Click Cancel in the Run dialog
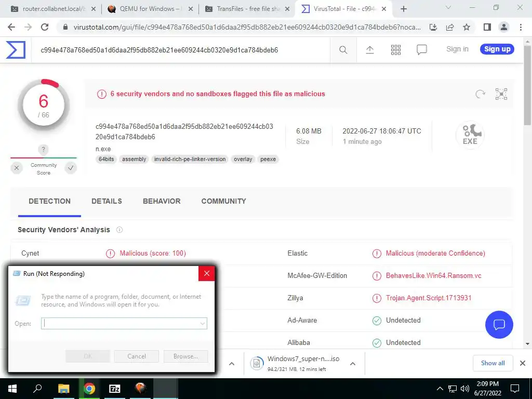This screenshot has height=399, width=532. coord(137,356)
